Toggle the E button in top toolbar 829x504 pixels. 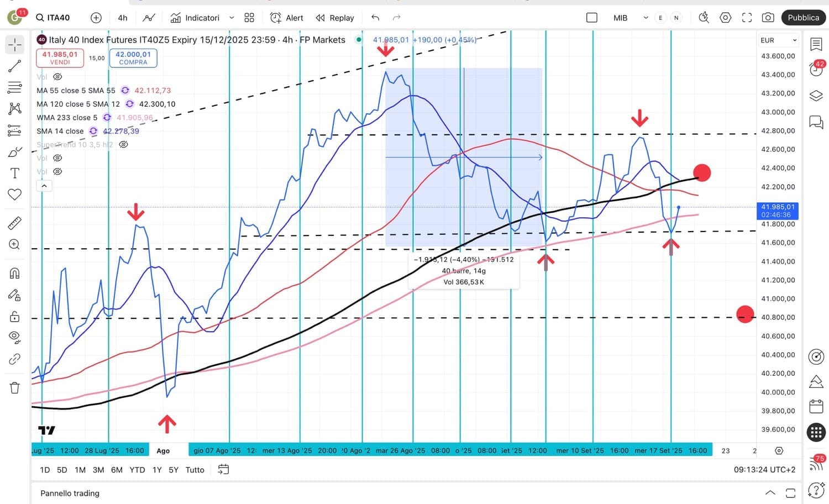pos(660,18)
